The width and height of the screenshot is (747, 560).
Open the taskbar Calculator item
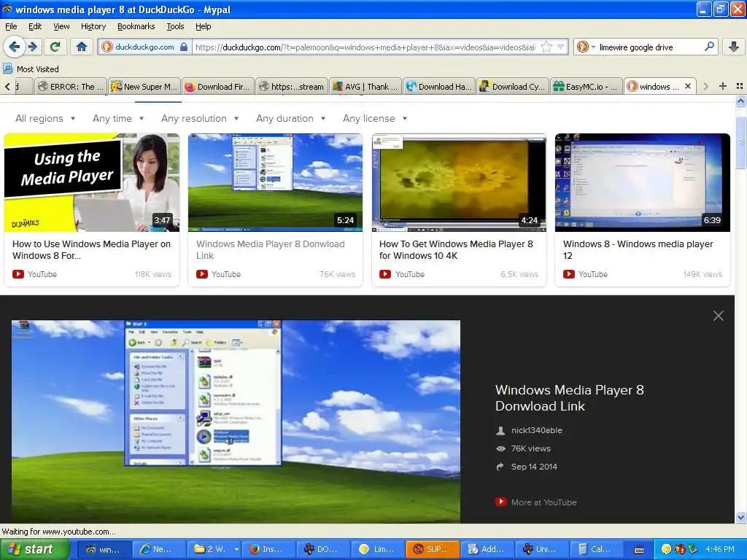(595, 549)
